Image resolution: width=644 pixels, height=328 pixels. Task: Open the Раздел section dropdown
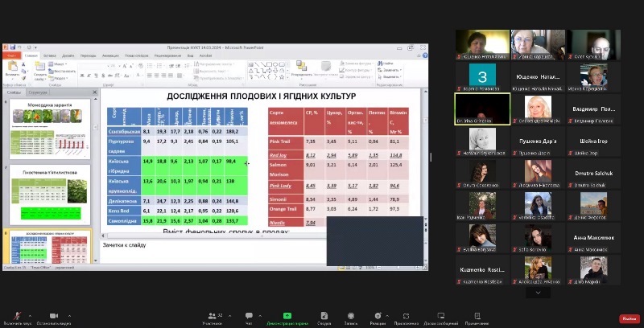(x=58, y=78)
